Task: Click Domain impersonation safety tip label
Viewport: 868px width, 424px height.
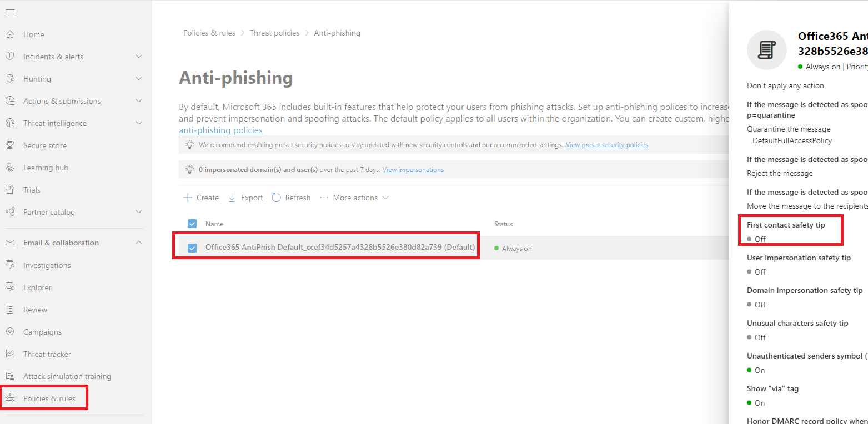Action: [805, 290]
